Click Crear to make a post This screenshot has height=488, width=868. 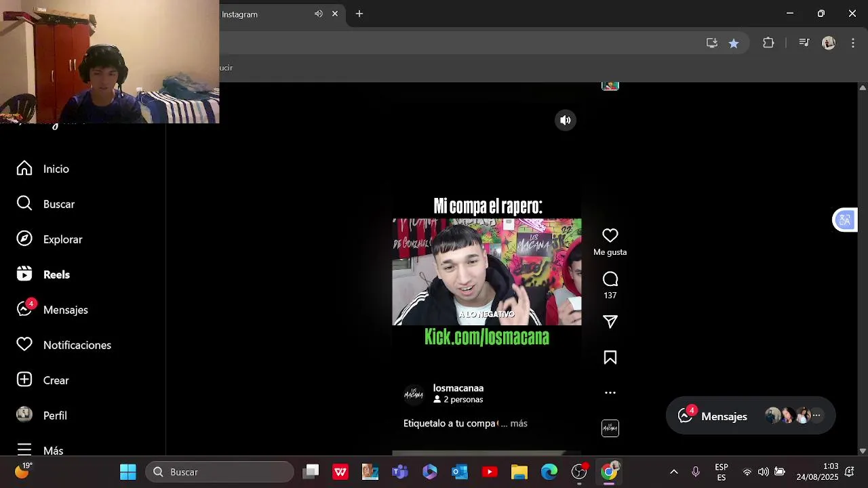(43, 380)
